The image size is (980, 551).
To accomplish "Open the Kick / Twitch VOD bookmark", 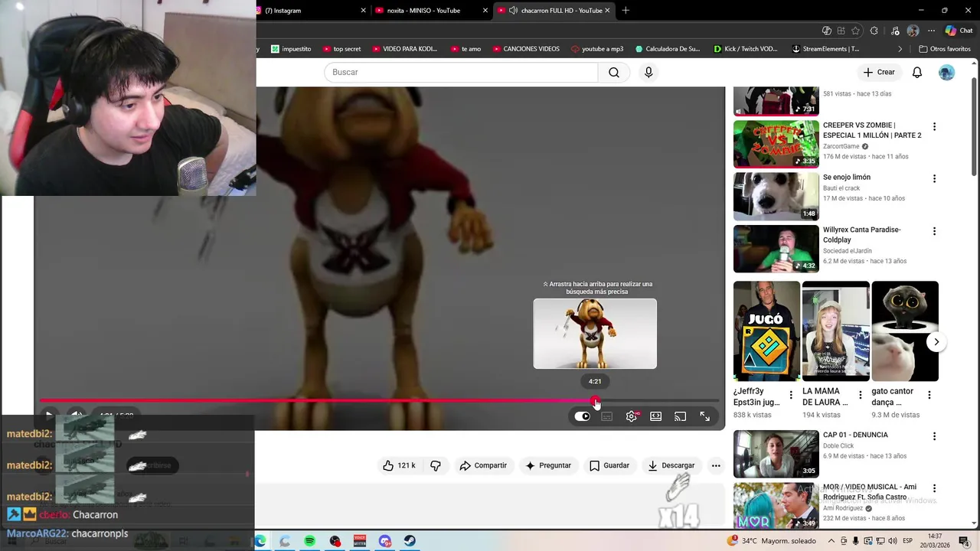I will tap(745, 49).
